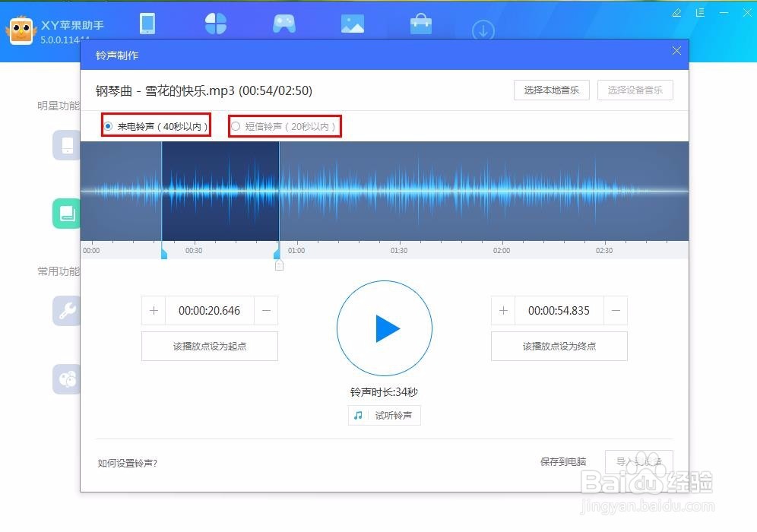
Task: Click 选择设备音乐 button
Action: (x=635, y=90)
